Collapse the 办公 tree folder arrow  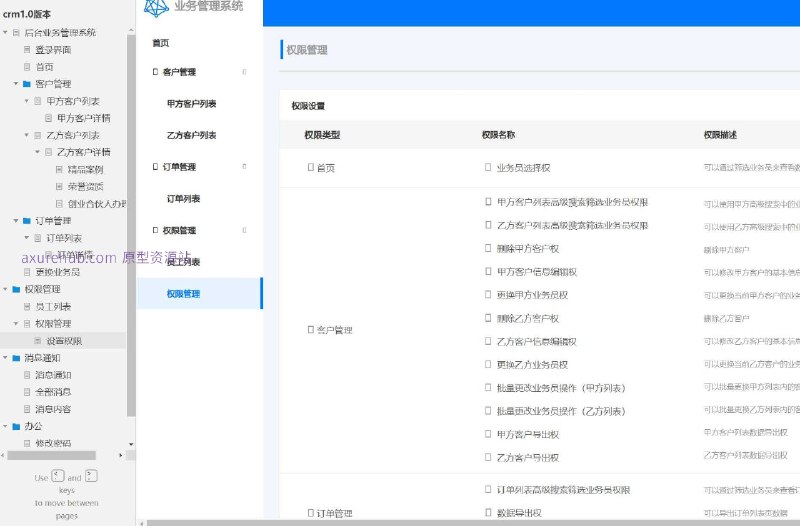click(5, 426)
